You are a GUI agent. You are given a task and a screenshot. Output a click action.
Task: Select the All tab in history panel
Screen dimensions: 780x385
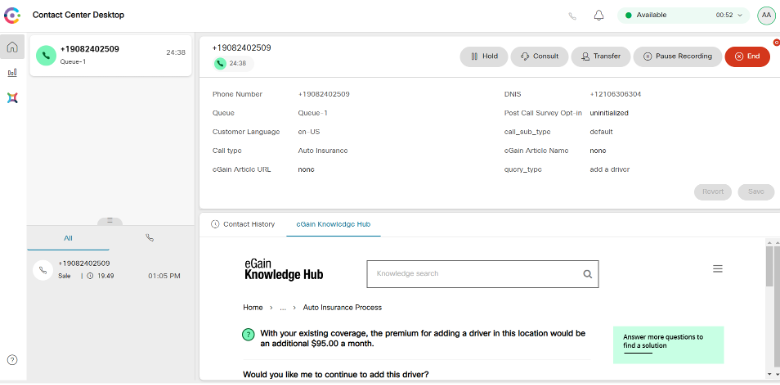pos(68,238)
